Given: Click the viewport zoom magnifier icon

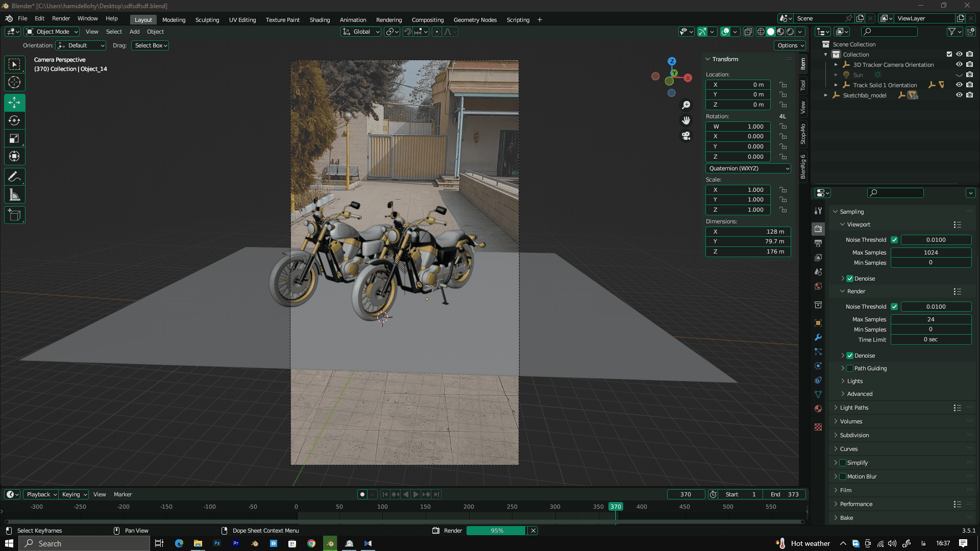Looking at the screenshot, I should pos(686,105).
